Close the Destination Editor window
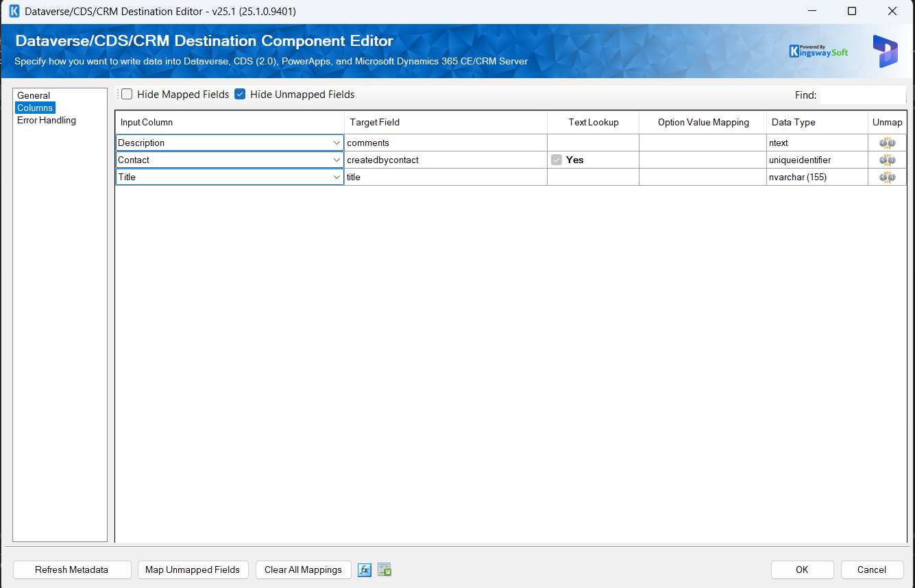915x588 pixels. pos(892,11)
